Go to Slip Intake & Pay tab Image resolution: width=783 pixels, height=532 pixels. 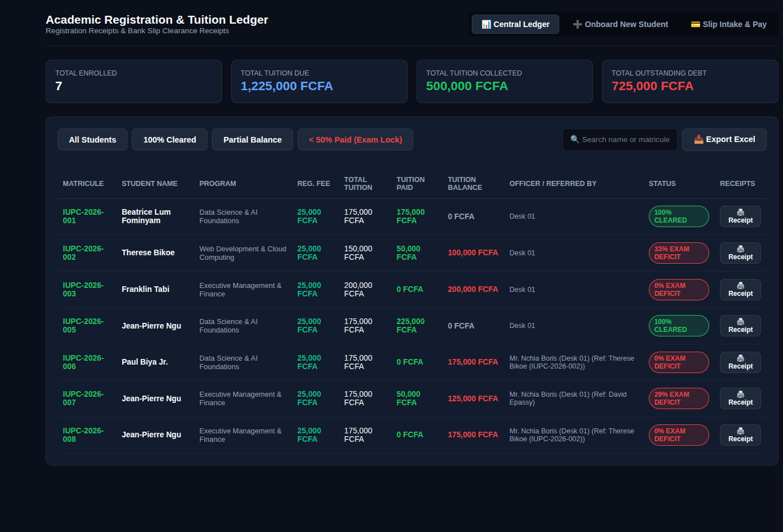[x=728, y=24]
